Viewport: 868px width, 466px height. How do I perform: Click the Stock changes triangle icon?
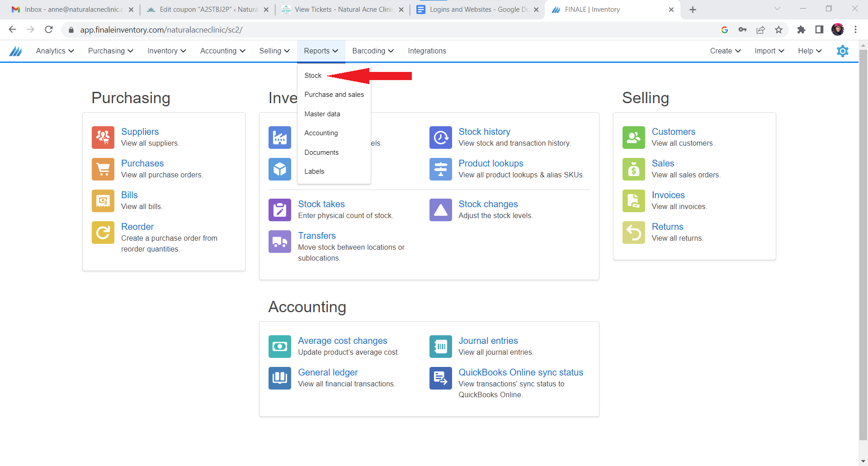pyautogui.click(x=441, y=210)
